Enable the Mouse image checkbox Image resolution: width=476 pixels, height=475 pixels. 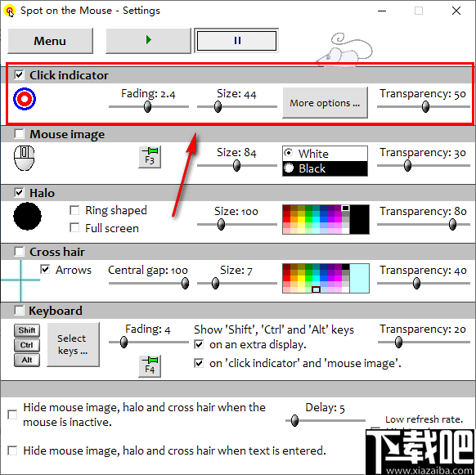(x=19, y=133)
